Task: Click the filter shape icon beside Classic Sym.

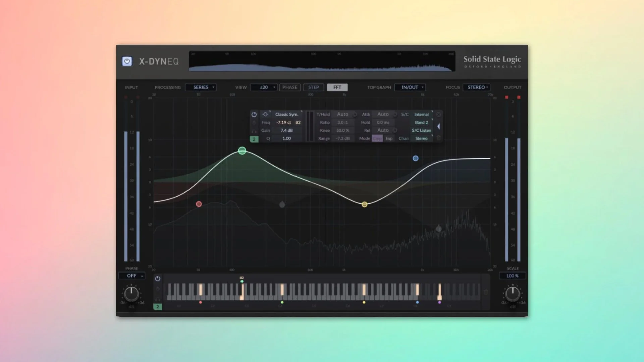Action: click(265, 114)
